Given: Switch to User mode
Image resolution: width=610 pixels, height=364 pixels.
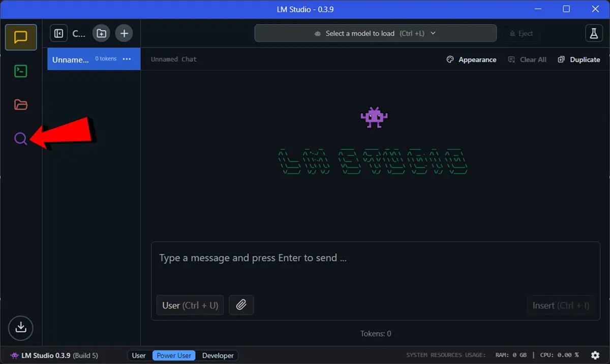Looking at the screenshot, I should click(139, 355).
